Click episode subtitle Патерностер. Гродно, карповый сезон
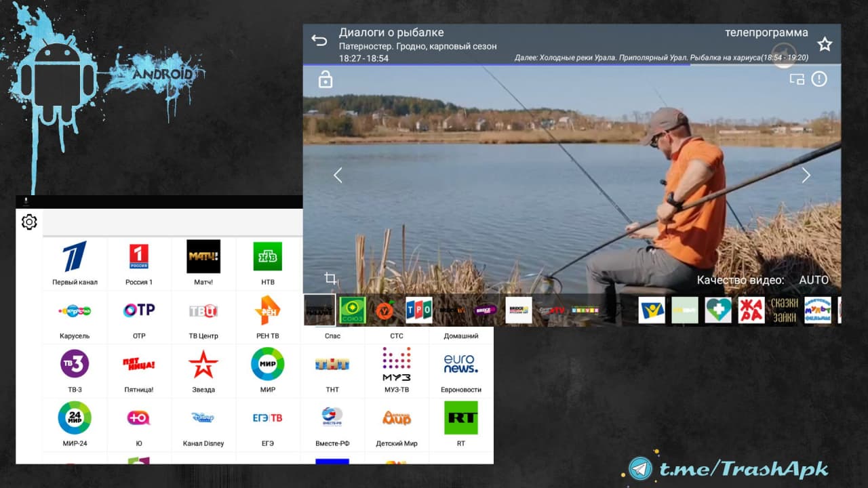The width and height of the screenshot is (868, 488). 418,46
